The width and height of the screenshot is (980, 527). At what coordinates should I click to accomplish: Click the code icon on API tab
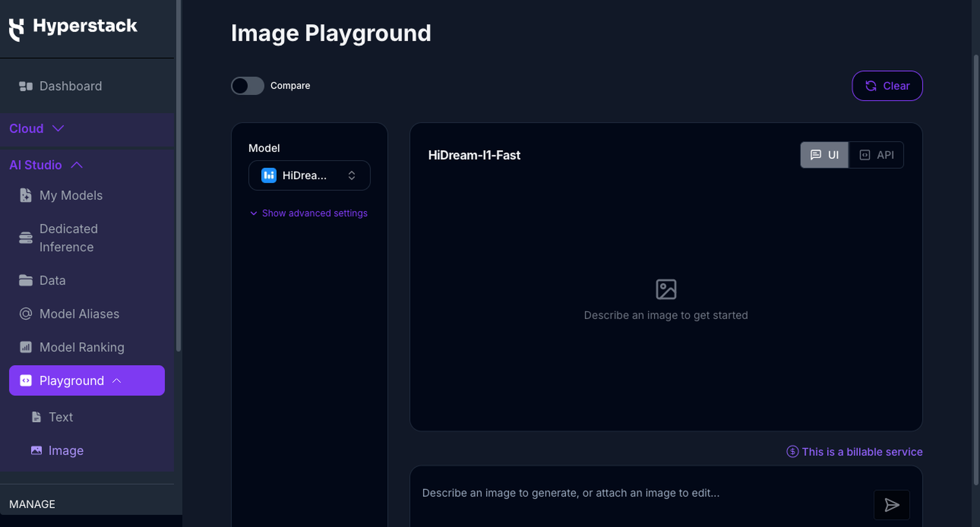pos(864,155)
